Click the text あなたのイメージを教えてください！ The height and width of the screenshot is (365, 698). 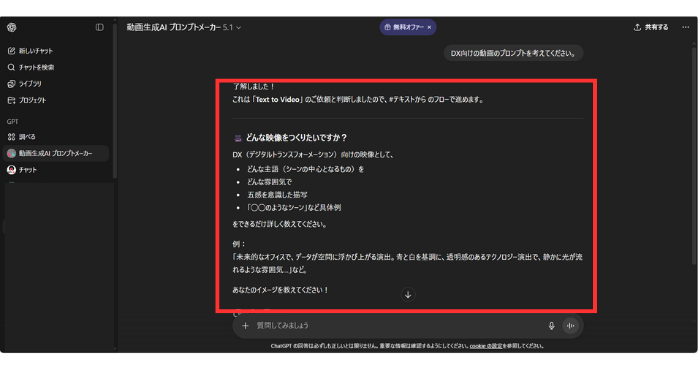(x=280, y=290)
